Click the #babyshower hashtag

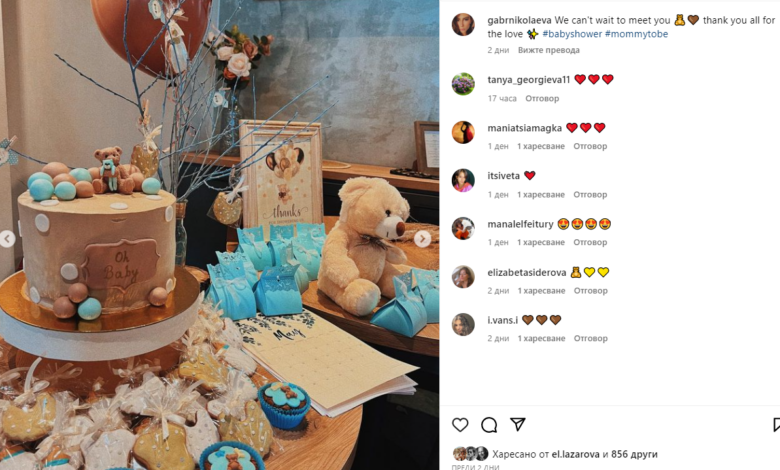pyautogui.click(x=572, y=34)
